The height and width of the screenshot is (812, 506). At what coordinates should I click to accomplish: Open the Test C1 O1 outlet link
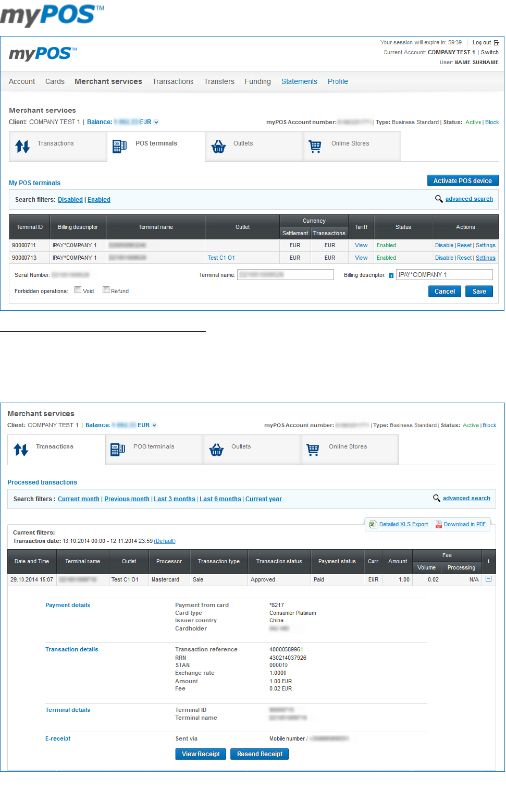pyautogui.click(x=221, y=258)
